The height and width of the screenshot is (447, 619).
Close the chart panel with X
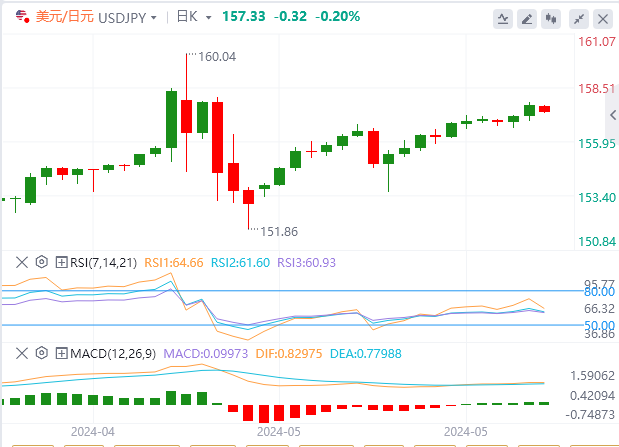603,19
